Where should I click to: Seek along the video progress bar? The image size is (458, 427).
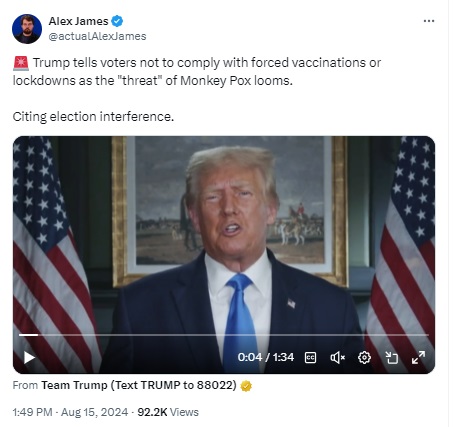pos(224,335)
